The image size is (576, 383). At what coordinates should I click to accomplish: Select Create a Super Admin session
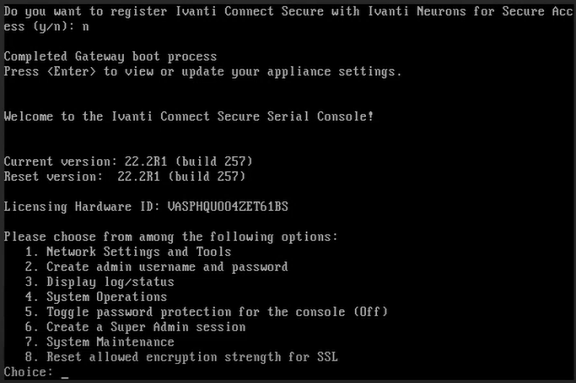pyautogui.click(x=135, y=327)
